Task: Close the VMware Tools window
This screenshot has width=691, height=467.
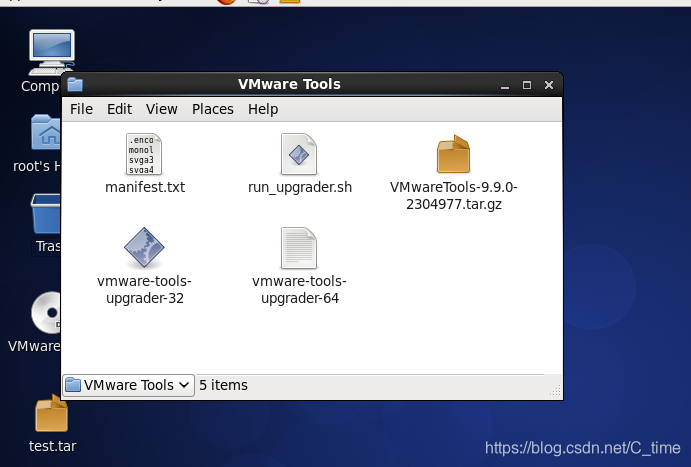Action: tap(549, 85)
